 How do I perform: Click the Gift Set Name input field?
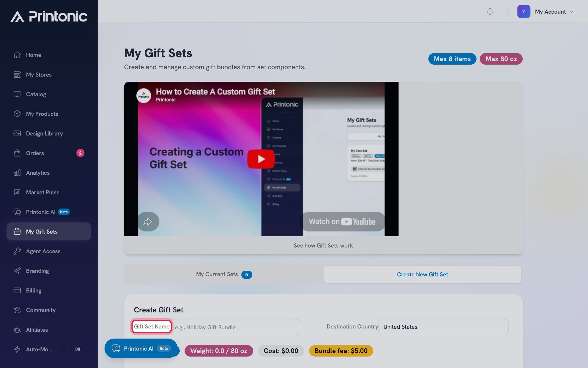[x=235, y=327]
